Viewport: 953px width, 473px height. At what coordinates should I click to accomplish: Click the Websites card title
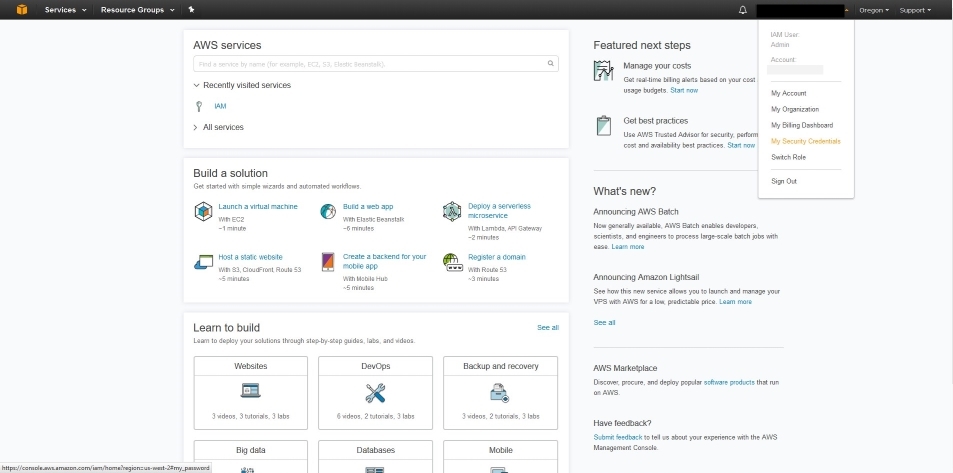coord(250,366)
